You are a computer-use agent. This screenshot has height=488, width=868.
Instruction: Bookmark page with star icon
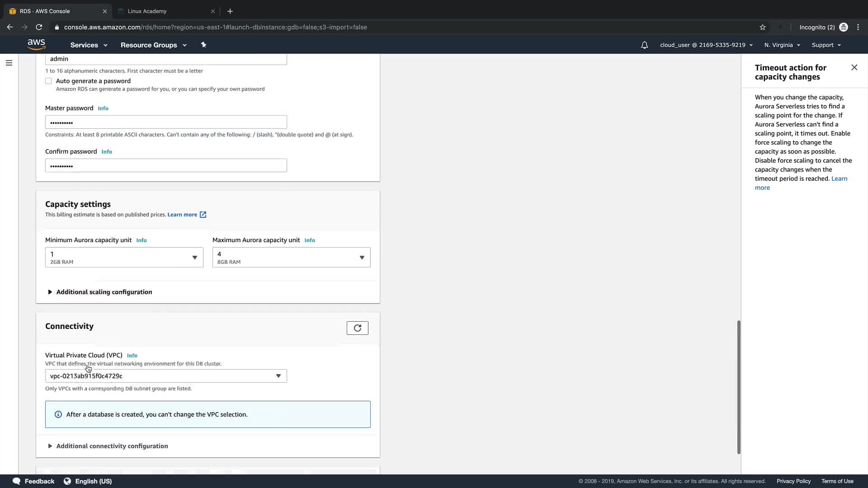(x=763, y=27)
